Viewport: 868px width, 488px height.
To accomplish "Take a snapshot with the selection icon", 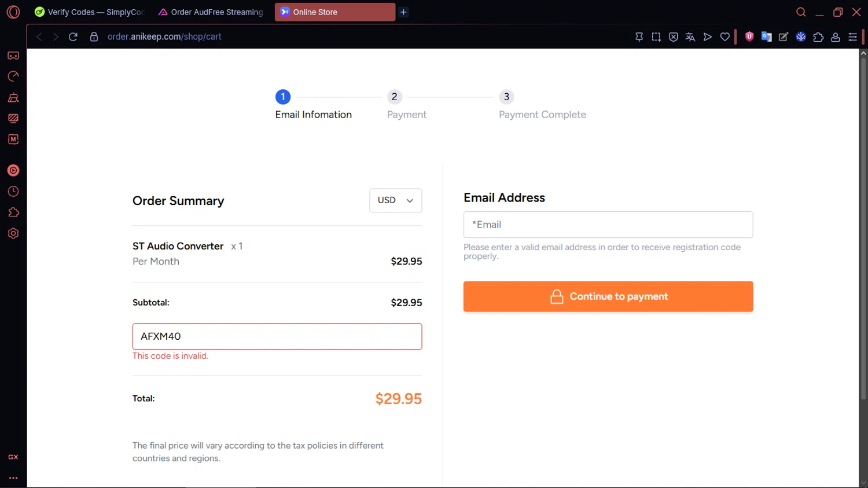I will [x=656, y=36].
